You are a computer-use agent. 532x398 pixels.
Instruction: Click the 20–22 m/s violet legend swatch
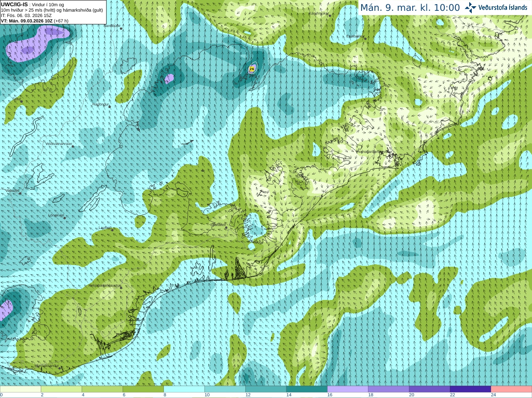point(430,389)
